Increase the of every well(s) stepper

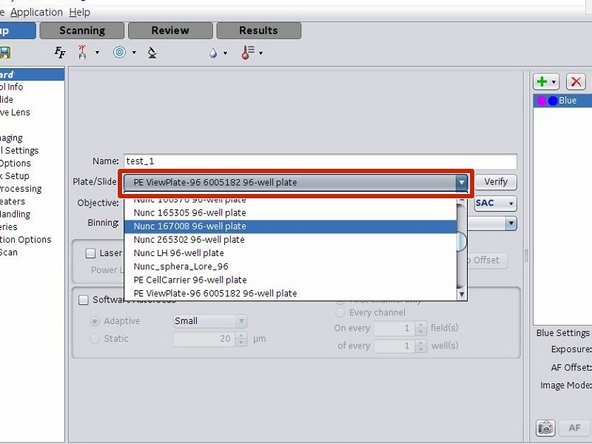coord(421,342)
